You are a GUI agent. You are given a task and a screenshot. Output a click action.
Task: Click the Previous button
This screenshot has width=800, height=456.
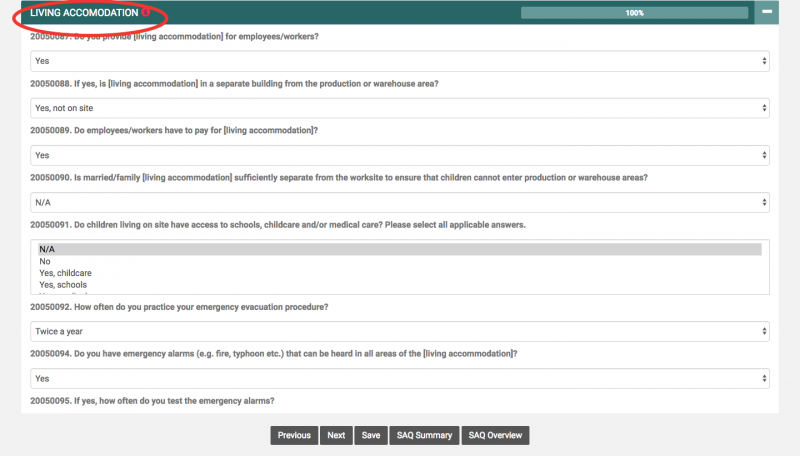[294, 435]
